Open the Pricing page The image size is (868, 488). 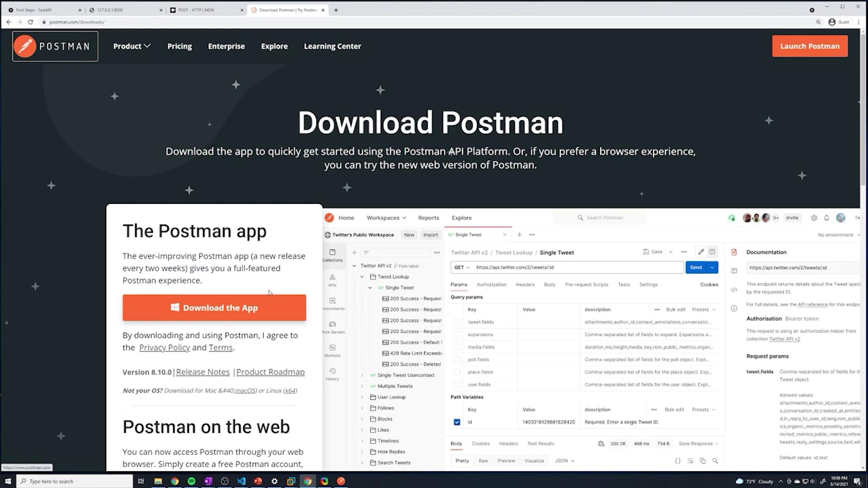tap(179, 46)
